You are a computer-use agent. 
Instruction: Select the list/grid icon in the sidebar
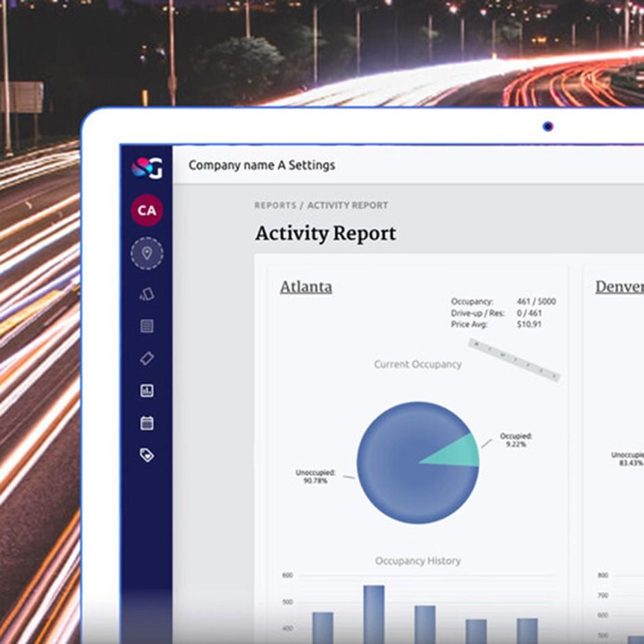click(147, 326)
